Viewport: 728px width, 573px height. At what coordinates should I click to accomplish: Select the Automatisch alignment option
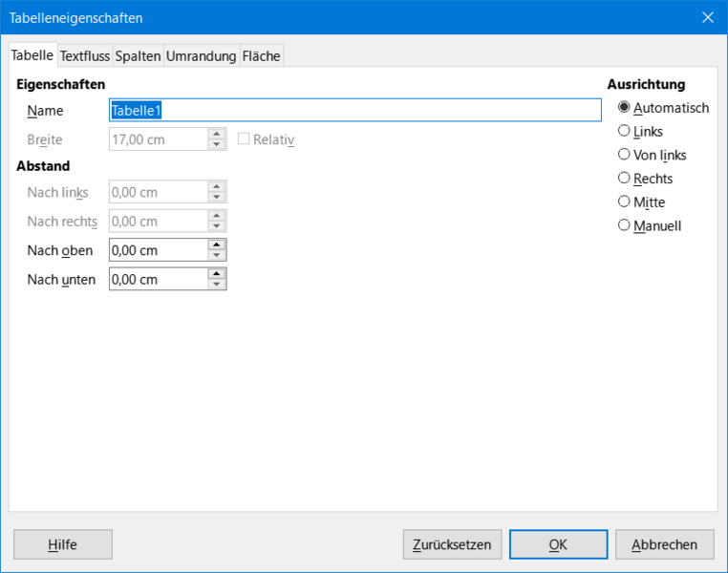pos(663,108)
